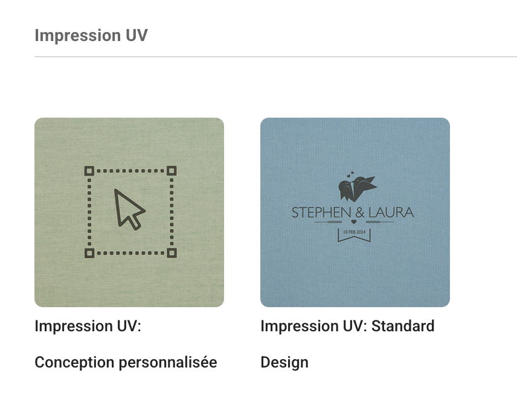Click the small heart below STEPHEN & LAURA
Viewport: 517px width, 420px height.
pos(353,221)
